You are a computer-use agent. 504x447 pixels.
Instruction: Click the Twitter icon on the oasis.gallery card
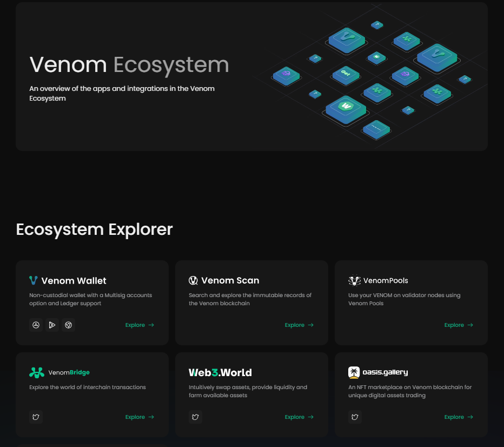point(355,417)
